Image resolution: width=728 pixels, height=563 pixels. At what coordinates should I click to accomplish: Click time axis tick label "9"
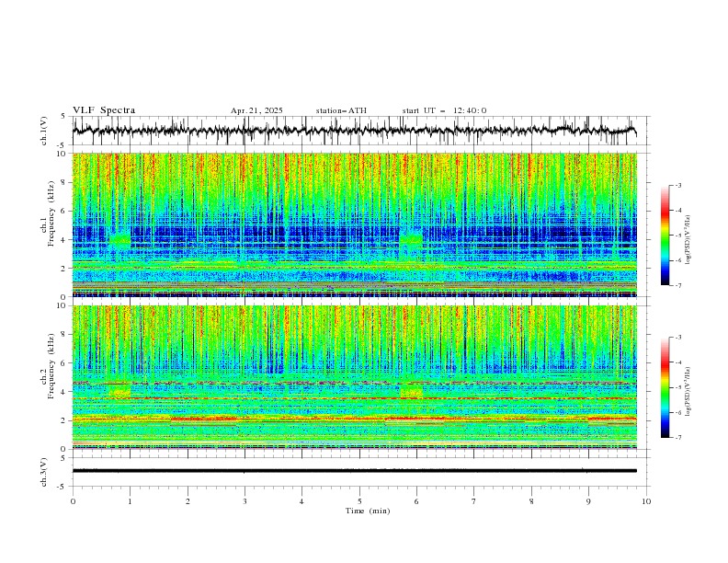click(x=588, y=501)
